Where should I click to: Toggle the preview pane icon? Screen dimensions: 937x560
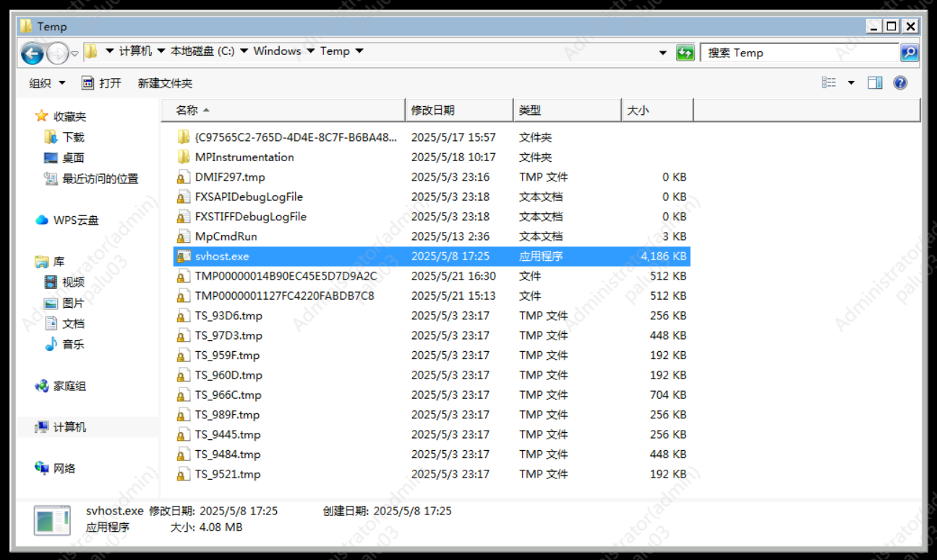pyautogui.click(x=875, y=83)
